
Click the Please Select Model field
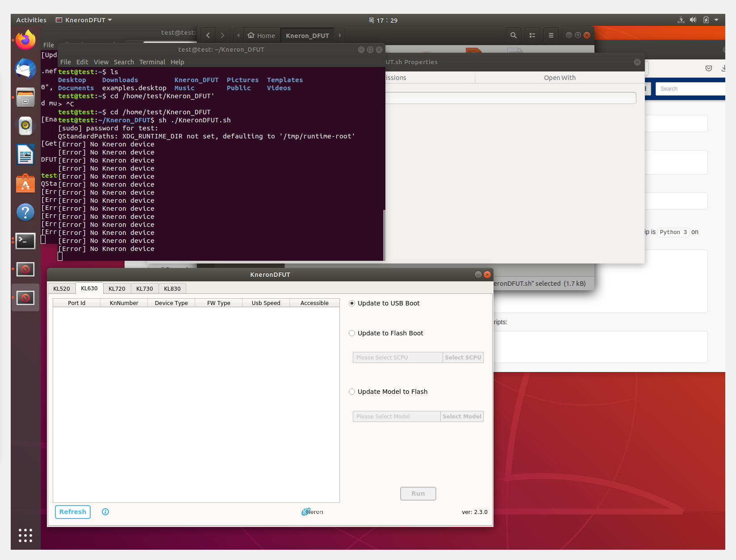coord(397,417)
